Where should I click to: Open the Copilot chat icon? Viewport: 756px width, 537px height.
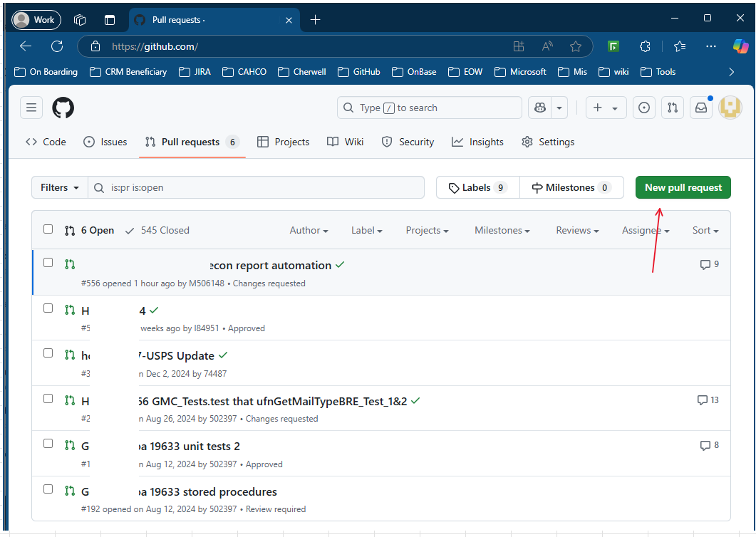540,108
